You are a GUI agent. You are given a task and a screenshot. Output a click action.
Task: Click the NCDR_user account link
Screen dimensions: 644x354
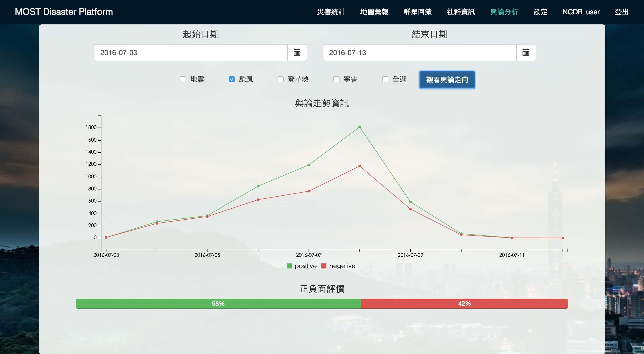pos(581,12)
